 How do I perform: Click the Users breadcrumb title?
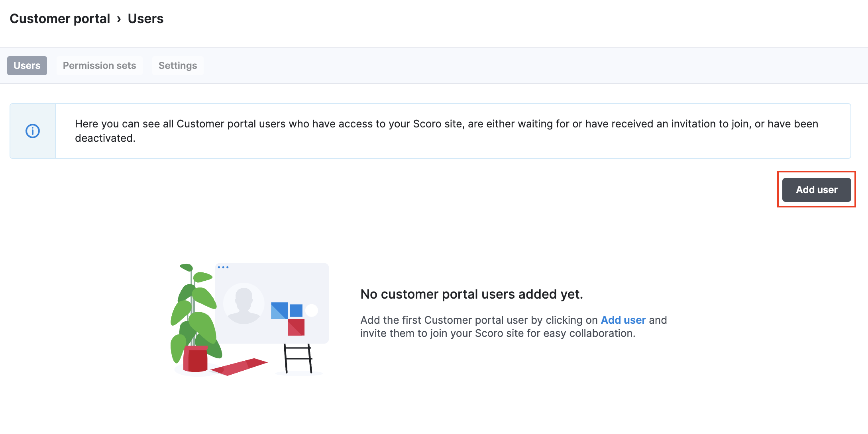point(145,19)
